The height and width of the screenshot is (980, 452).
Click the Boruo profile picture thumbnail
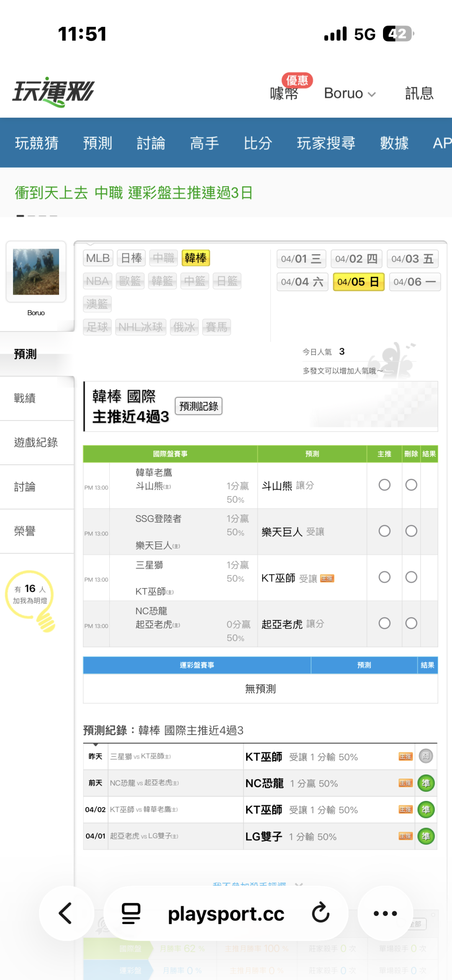point(36,272)
